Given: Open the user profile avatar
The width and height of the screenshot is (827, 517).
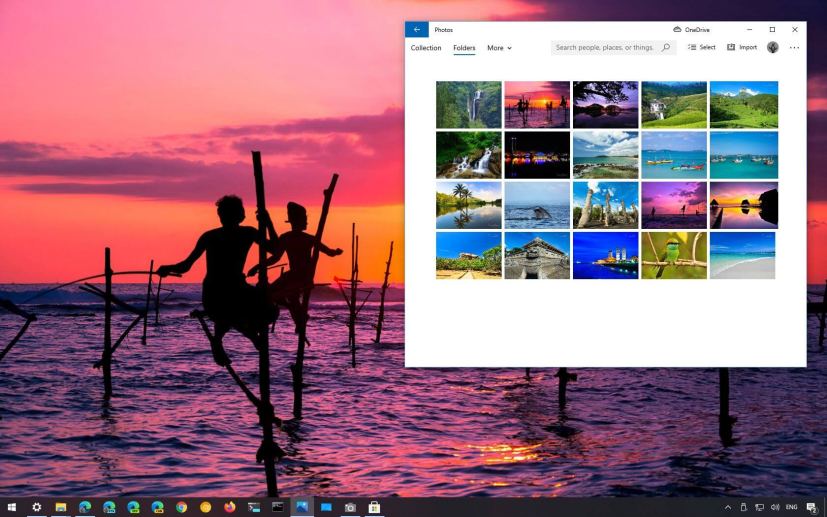Looking at the screenshot, I should (773, 48).
